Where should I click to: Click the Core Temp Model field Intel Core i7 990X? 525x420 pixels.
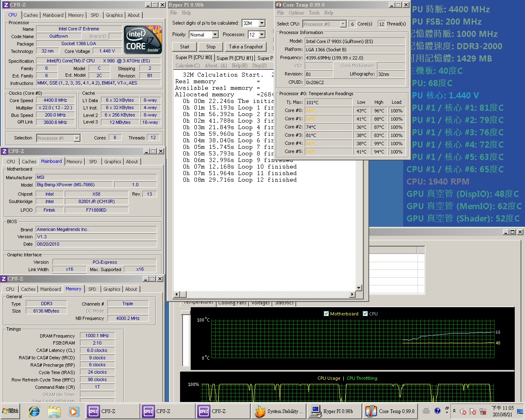[x=355, y=41]
